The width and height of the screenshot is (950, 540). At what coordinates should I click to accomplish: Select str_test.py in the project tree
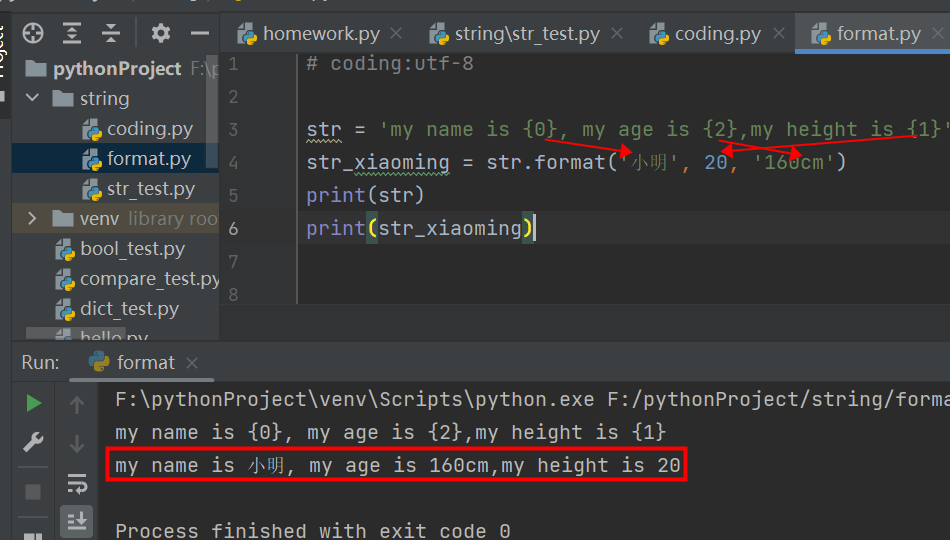[150, 189]
